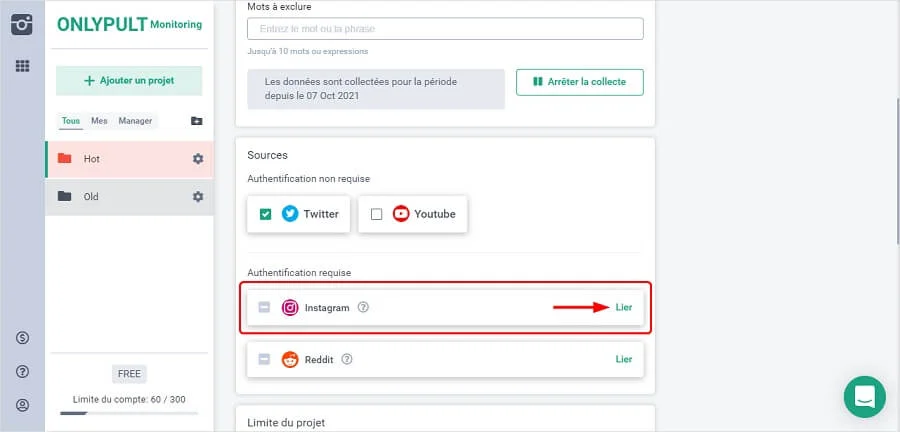This screenshot has height=432, width=900.
Task: Click Ajouter un projet button
Action: (129, 80)
